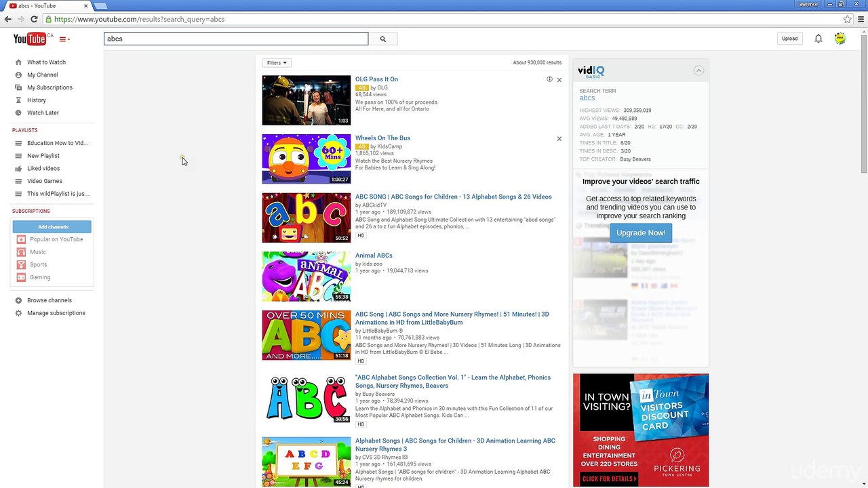Viewport: 868px width, 488px height.
Task: Dismiss the Wheels On The Bus ad
Action: pos(559,139)
